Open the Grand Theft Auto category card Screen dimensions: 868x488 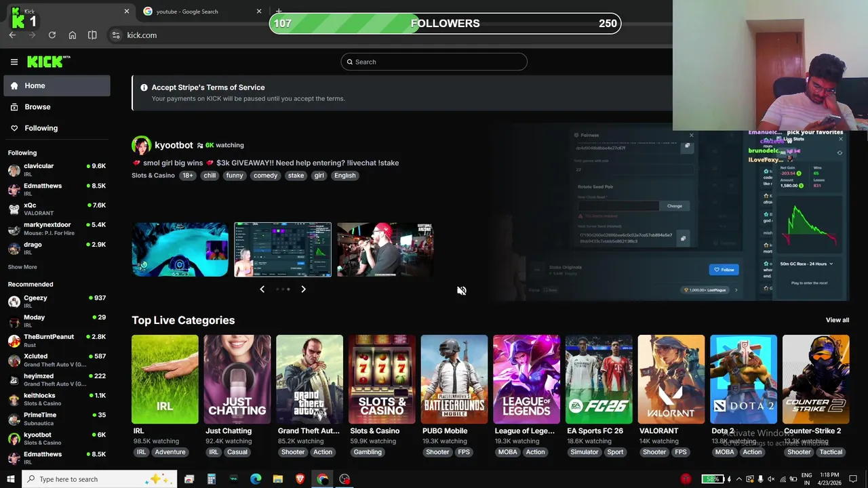point(310,380)
